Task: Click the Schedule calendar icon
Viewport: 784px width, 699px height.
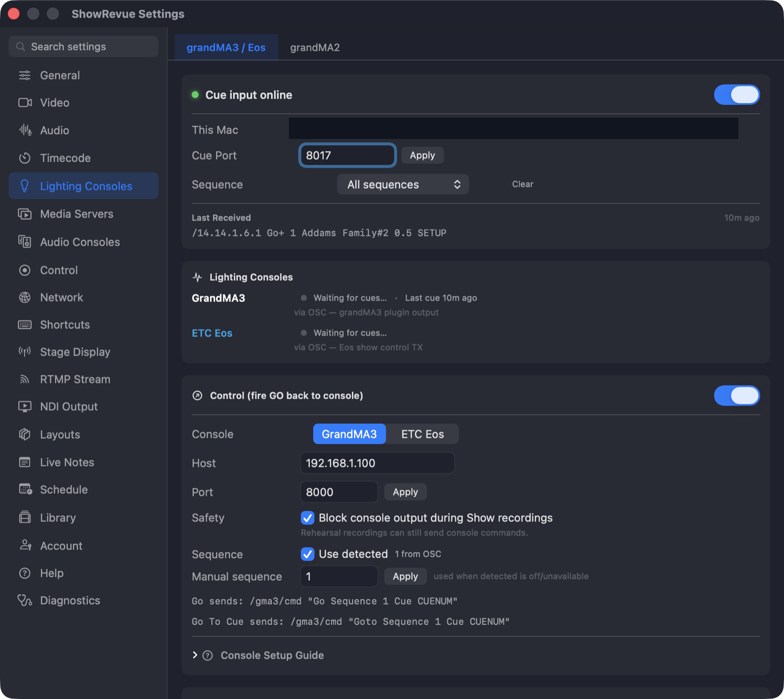Action: pyautogui.click(x=25, y=489)
